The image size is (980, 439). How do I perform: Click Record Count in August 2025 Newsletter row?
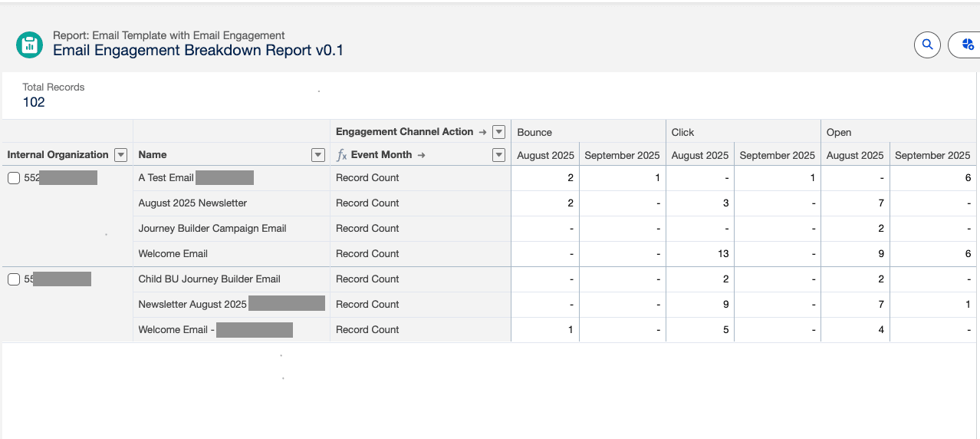pos(367,203)
